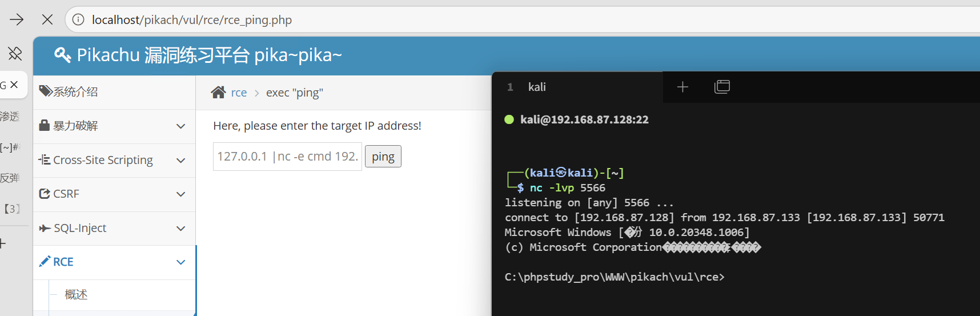Click the green connection status dot

point(509,119)
